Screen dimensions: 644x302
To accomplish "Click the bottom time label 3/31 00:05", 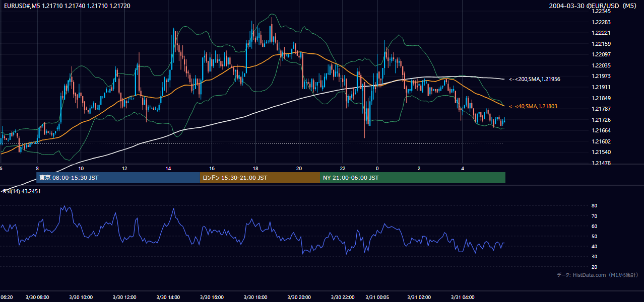I will tap(377, 297).
